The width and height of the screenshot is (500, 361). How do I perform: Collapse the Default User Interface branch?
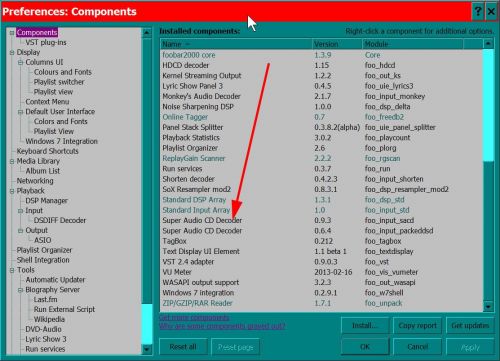20,112
